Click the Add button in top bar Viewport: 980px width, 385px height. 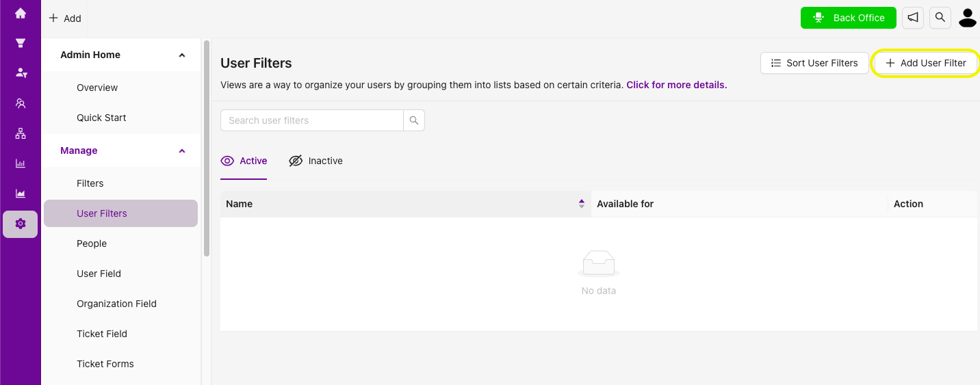tap(65, 18)
